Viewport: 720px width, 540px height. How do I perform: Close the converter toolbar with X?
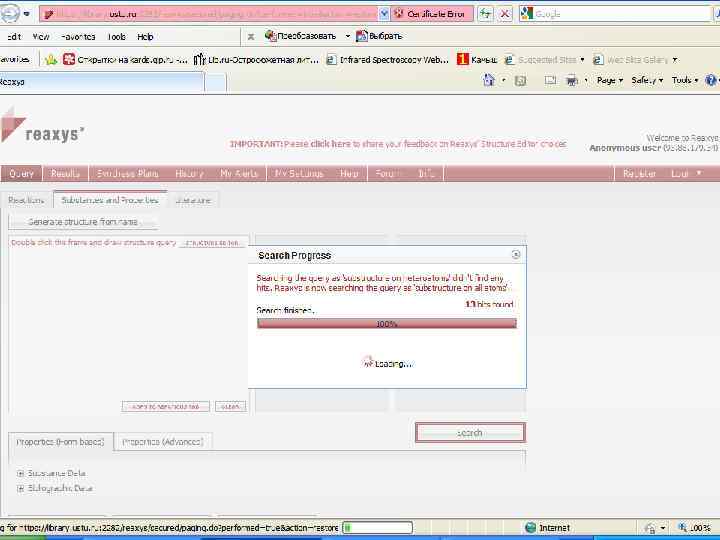click(251, 36)
